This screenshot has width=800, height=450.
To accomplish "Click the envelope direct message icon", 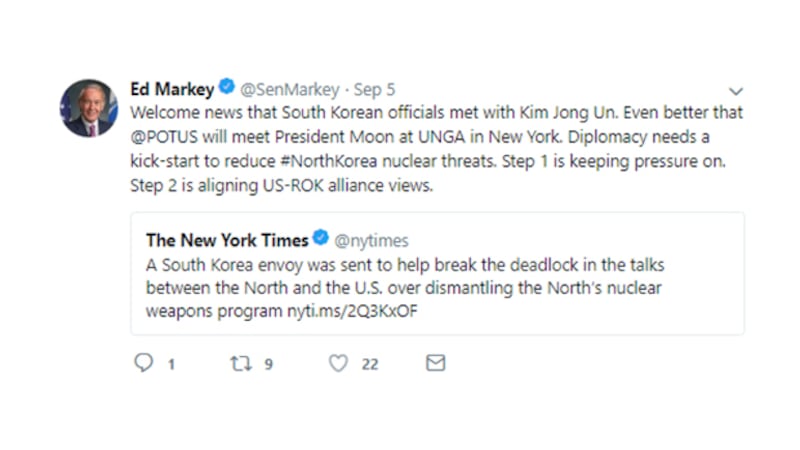I will 435,363.
